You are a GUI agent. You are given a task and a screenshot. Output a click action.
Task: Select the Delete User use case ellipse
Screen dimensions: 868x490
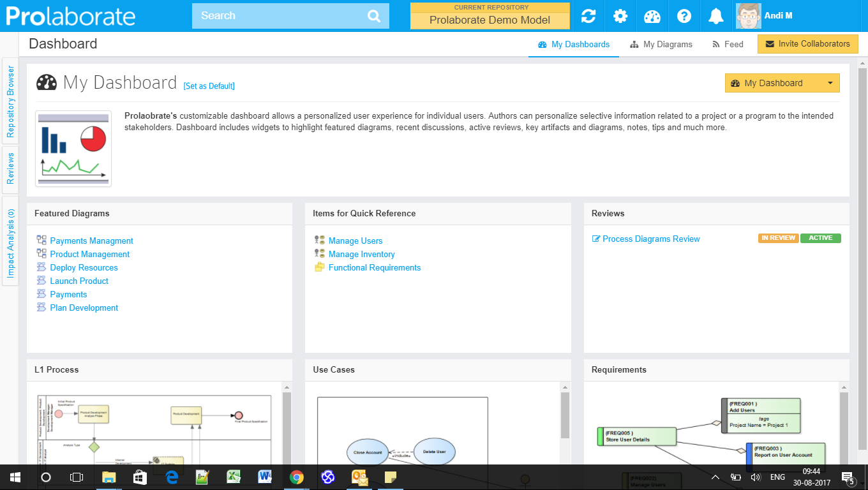coord(435,451)
